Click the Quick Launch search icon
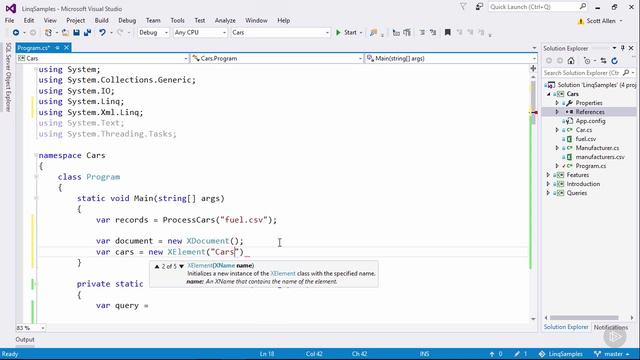640x360 pixels. tap(583, 7)
